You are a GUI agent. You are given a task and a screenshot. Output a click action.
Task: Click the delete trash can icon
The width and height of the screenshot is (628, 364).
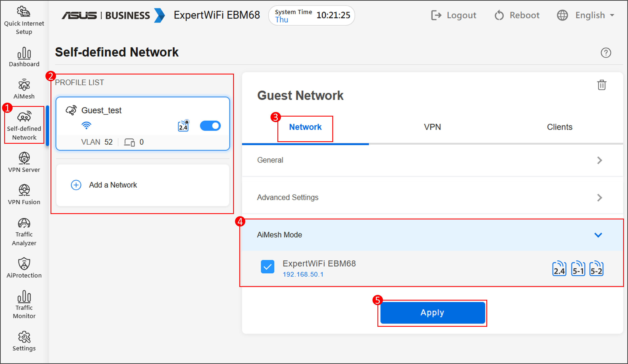click(601, 85)
